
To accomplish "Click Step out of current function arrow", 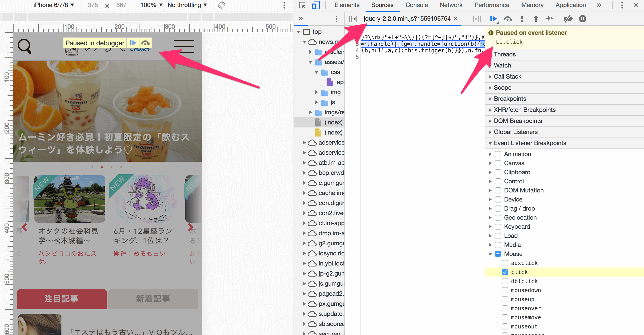I will [x=536, y=19].
